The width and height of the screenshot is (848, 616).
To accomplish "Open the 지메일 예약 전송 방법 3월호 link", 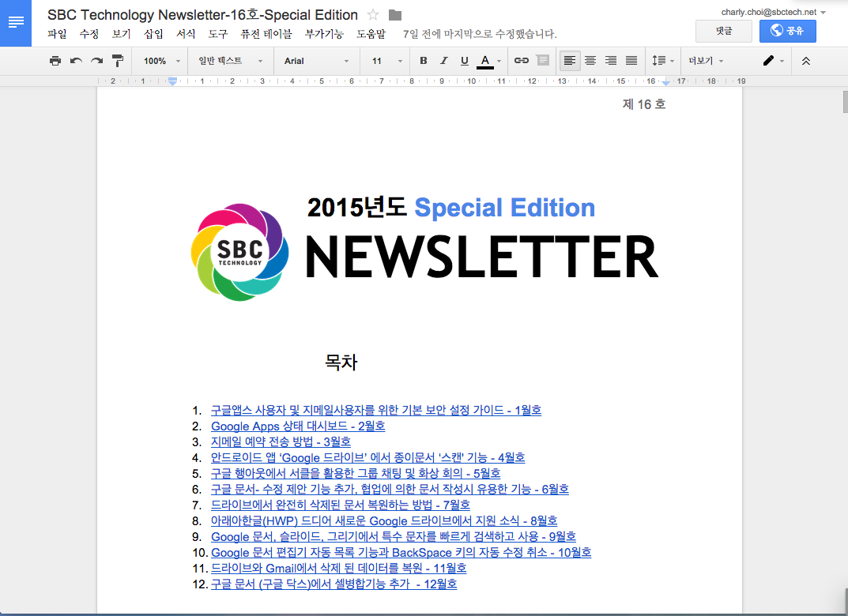I will click(281, 441).
